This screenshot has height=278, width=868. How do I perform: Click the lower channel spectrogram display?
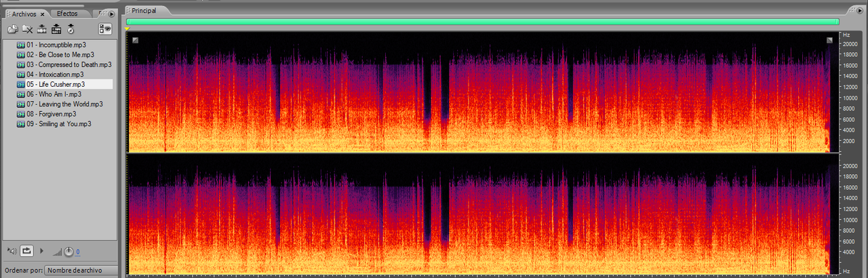pyautogui.click(x=483, y=214)
